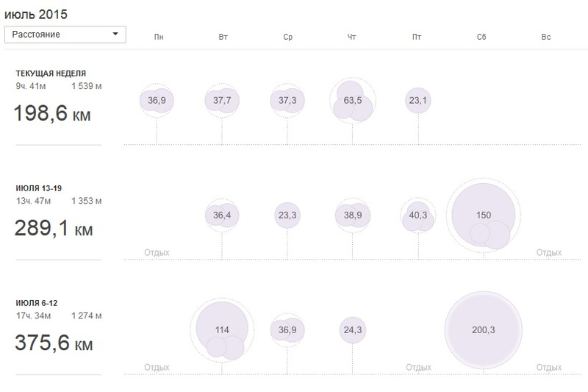This screenshot has height=392, width=588.
Task: Click the dropdown arrow next to Расстояние
Action: pos(115,34)
